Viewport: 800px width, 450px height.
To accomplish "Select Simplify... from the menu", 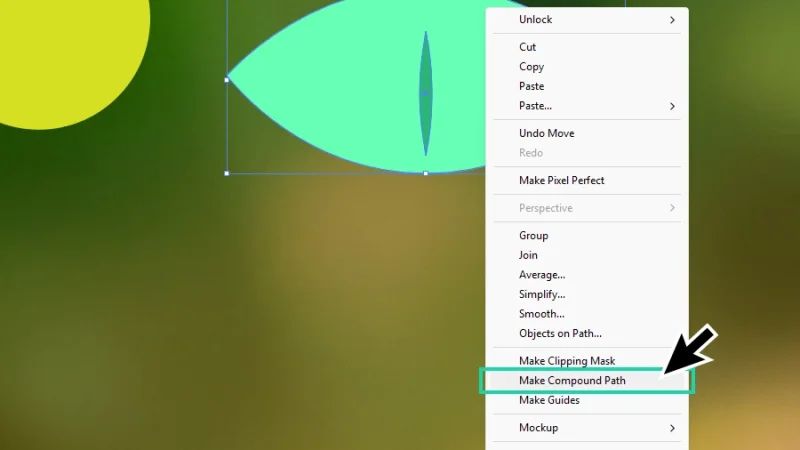I will [541, 294].
